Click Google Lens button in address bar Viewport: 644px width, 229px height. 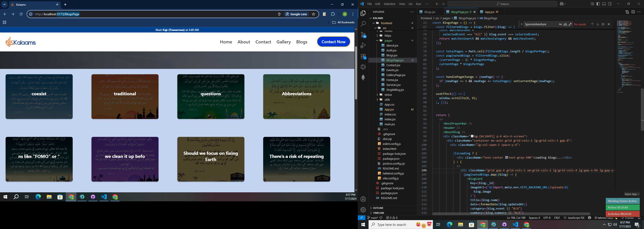(296, 14)
